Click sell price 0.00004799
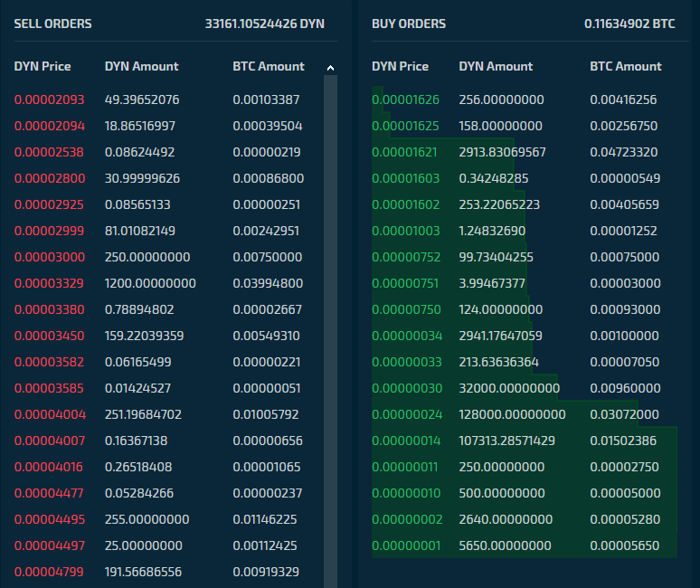Screen dimensions: 700x588 pos(49,572)
